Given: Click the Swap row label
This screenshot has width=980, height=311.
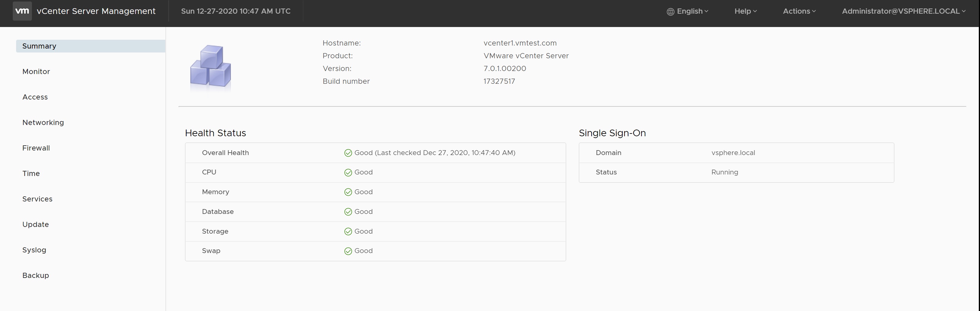Looking at the screenshot, I should click(x=211, y=251).
